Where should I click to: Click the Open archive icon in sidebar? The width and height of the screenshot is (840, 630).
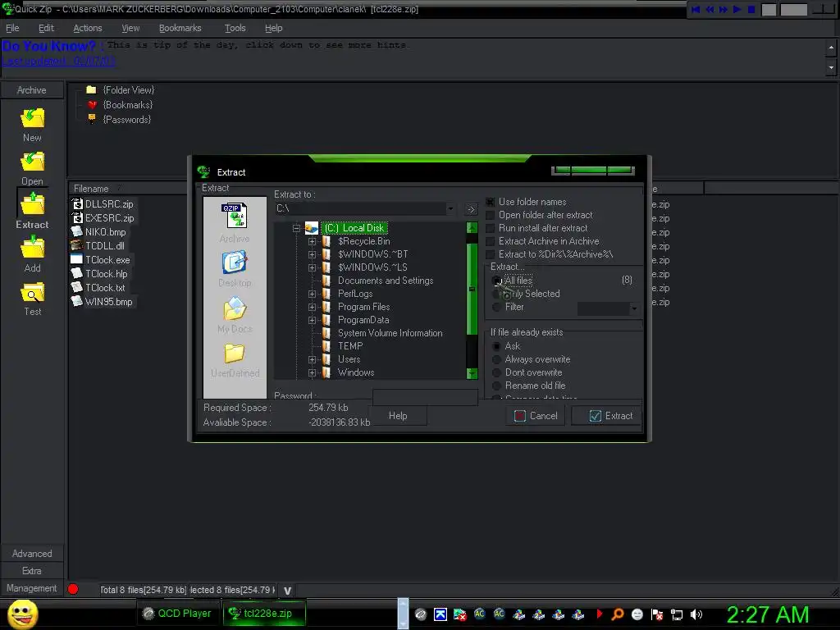(x=32, y=162)
